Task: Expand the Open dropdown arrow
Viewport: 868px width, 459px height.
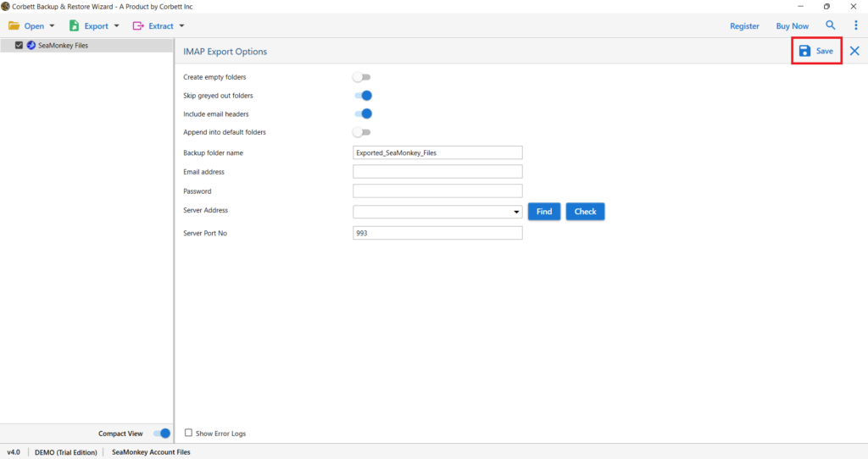Action: click(x=52, y=26)
